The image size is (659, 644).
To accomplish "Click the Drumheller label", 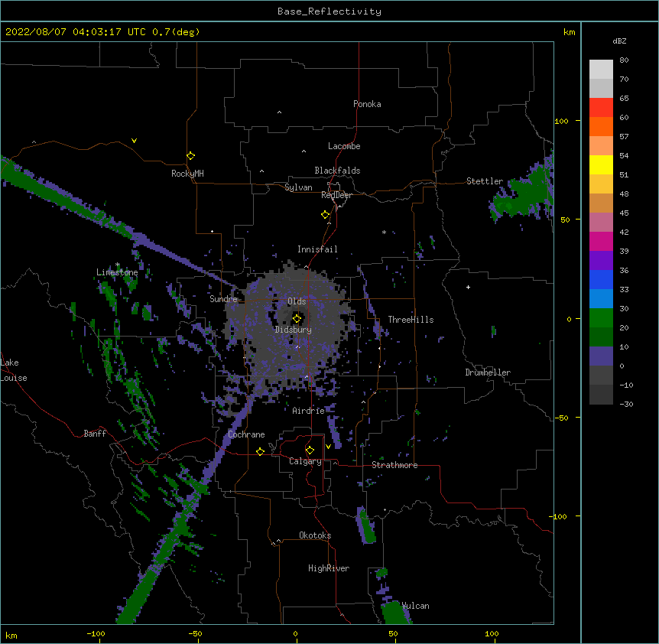I will (x=488, y=372).
